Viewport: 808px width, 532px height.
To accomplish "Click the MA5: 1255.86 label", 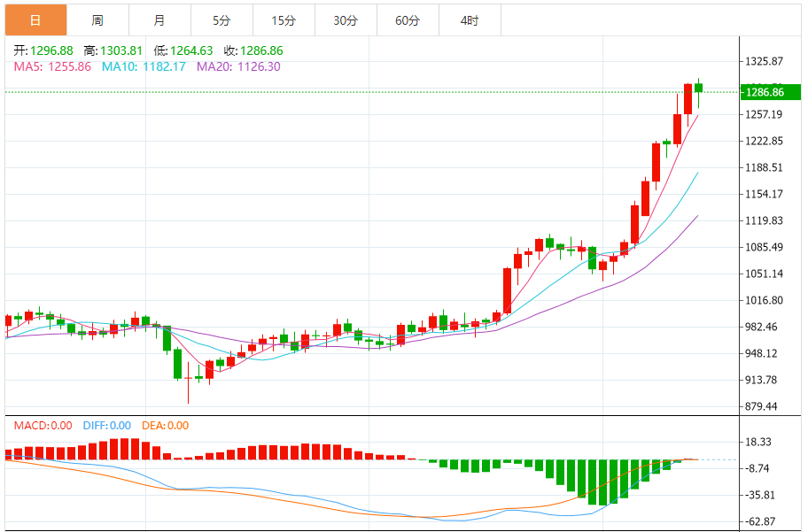I will click(x=52, y=66).
